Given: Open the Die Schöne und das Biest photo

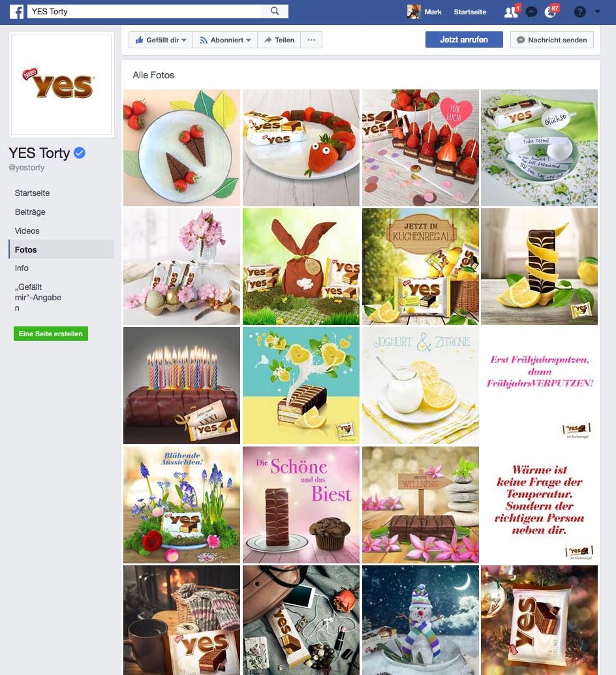Looking at the screenshot, I should tap(301, 505).
